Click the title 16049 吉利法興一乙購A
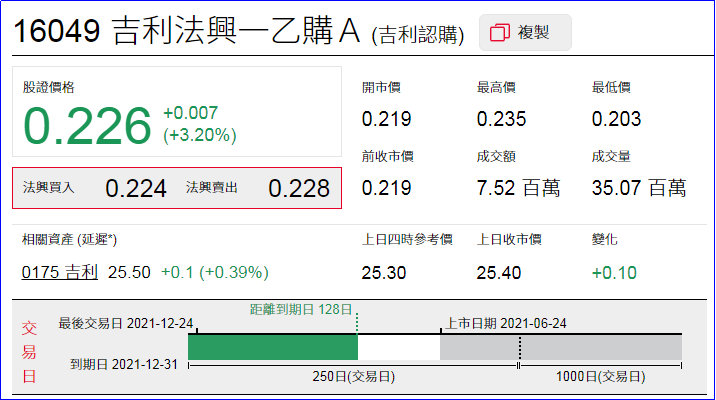 (187, 31)
